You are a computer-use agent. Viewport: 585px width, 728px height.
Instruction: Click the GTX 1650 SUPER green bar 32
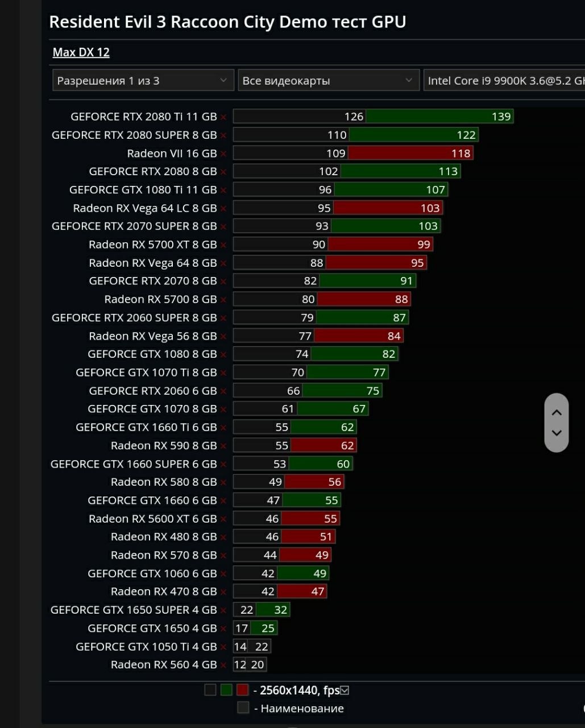(x=273, y=610)
